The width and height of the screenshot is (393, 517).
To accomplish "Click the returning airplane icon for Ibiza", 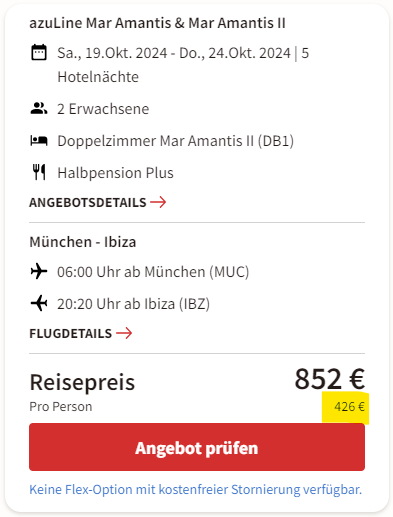I will [x=39, y=303].
